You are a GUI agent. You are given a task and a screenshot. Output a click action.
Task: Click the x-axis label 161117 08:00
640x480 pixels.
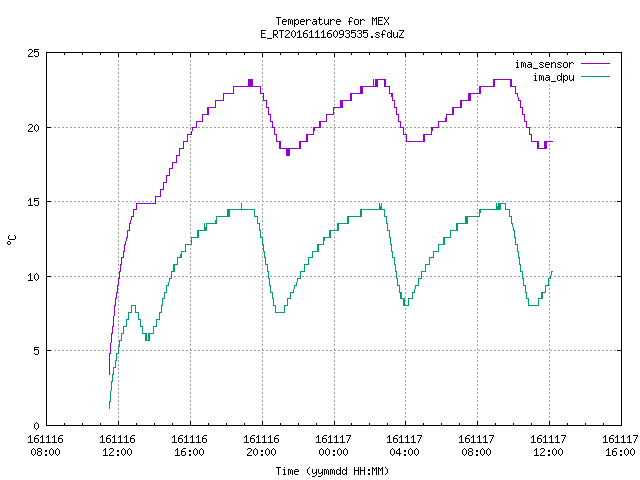coord(476,446)
